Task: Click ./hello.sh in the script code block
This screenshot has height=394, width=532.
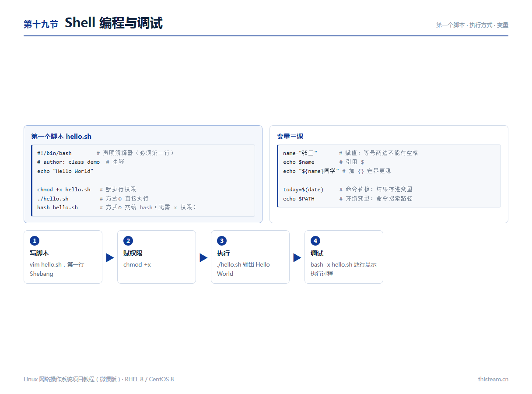Action: (x=53, y=199)
